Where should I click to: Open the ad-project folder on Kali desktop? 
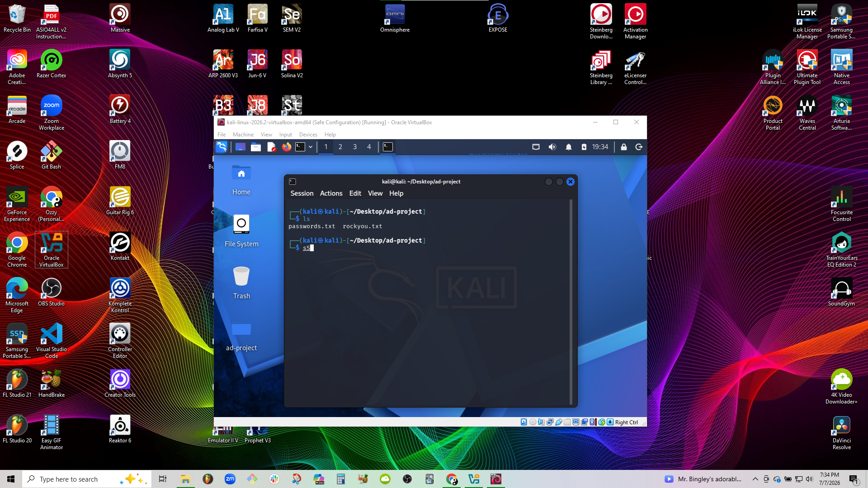pos(241,336)
